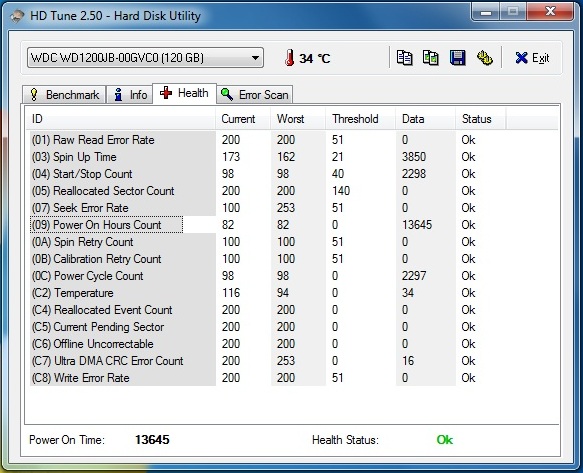Open the WDC WD1200JB drive dropdown

[x=145, y=58]
